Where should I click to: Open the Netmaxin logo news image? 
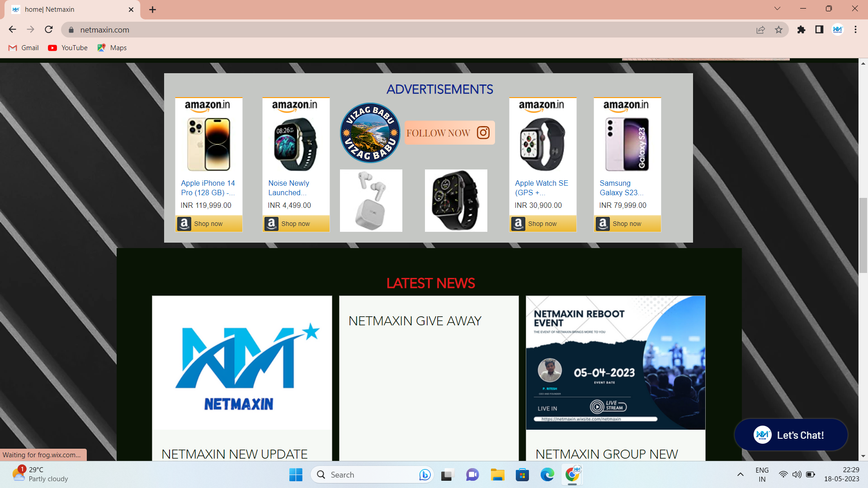coord(242,363)
